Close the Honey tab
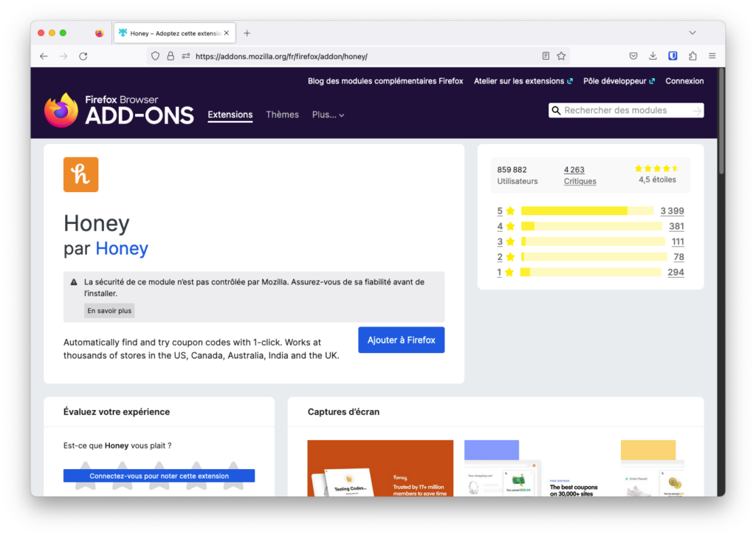 [227, 33]
